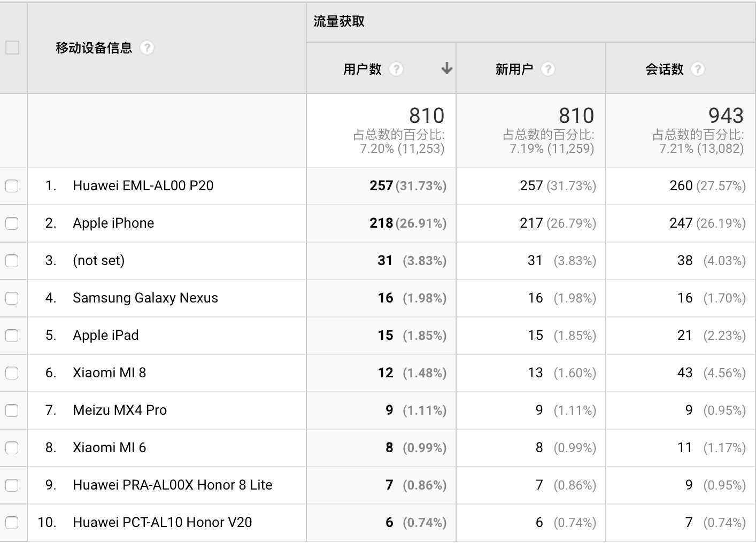Click help icon beside 用户数 header

(x=396, y=69)
